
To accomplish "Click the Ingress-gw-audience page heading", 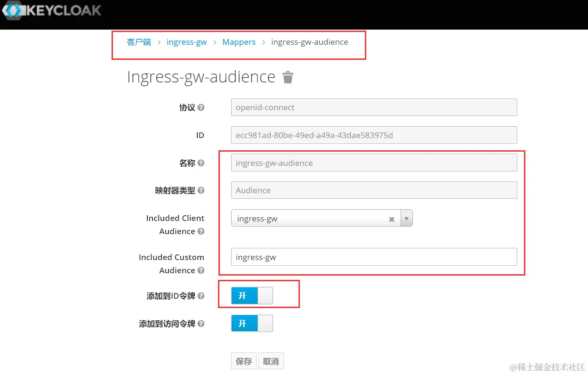I will click(x=201, y=77).
